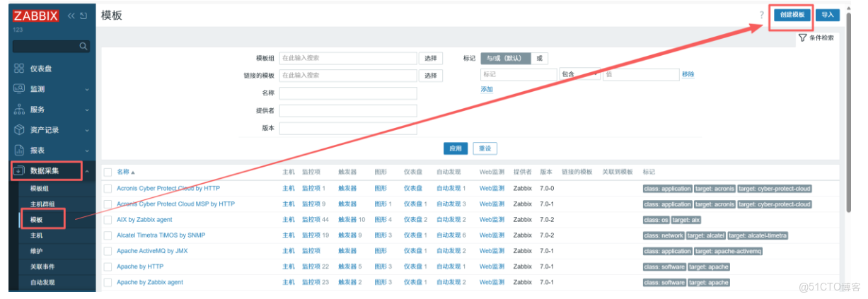
Task: Click the 重设 reset filter button
Action: 485,148
